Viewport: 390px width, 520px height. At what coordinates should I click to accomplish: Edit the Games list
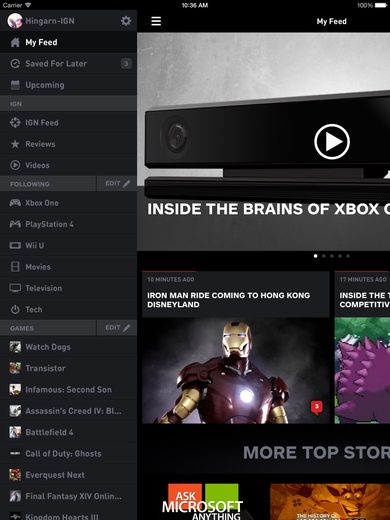point(117,328)
